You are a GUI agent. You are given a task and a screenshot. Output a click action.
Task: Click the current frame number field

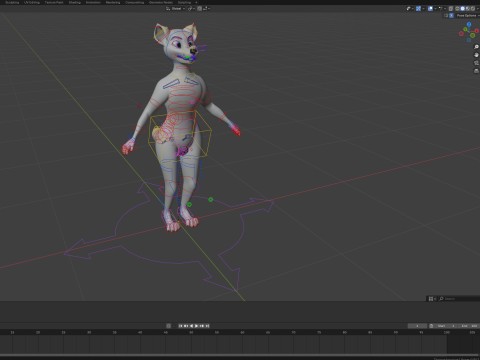(x=417, y=326)
